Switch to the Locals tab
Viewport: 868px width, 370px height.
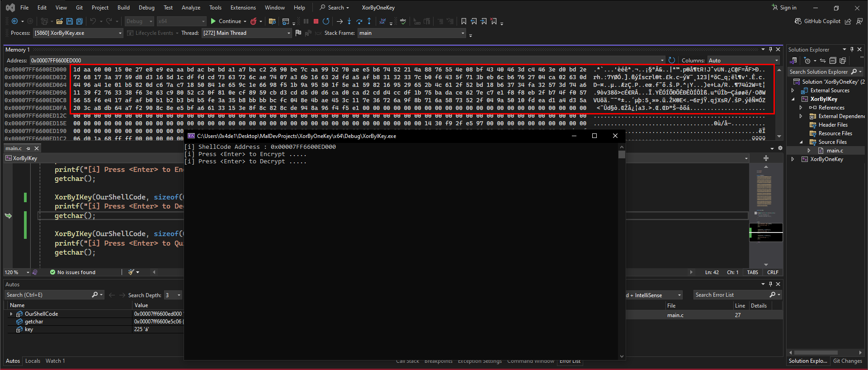pos(33,361)
